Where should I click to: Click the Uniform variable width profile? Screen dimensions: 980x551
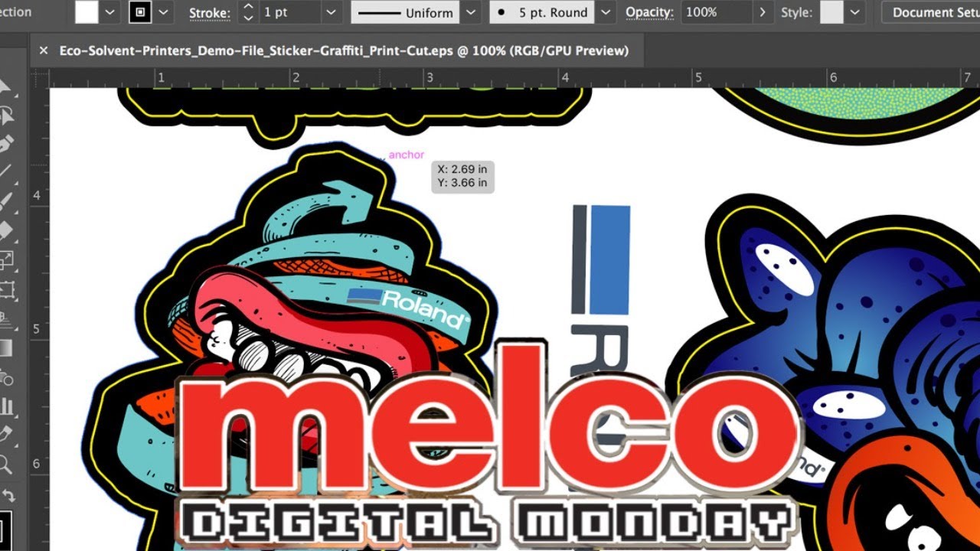[405, 12]
